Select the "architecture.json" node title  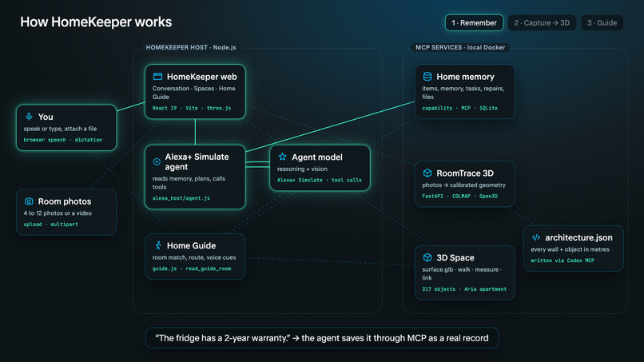pyautogui.click(x=578, y=237)
